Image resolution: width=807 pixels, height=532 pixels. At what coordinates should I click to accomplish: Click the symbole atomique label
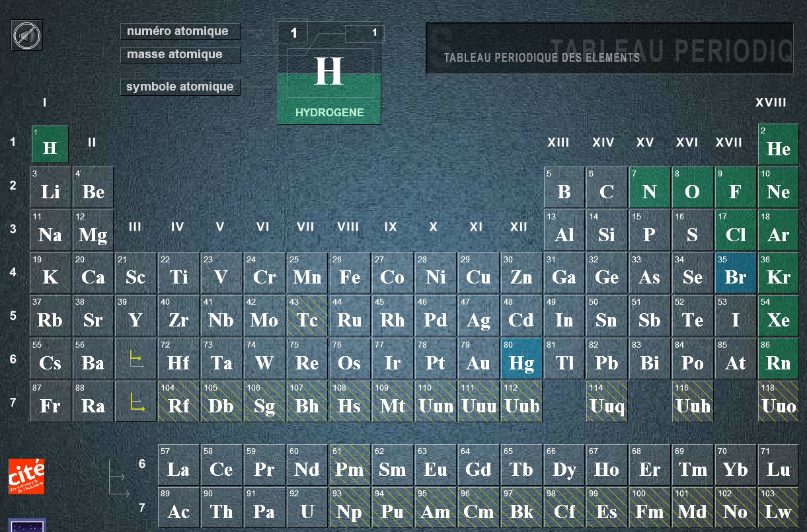[x=180, y=87]
